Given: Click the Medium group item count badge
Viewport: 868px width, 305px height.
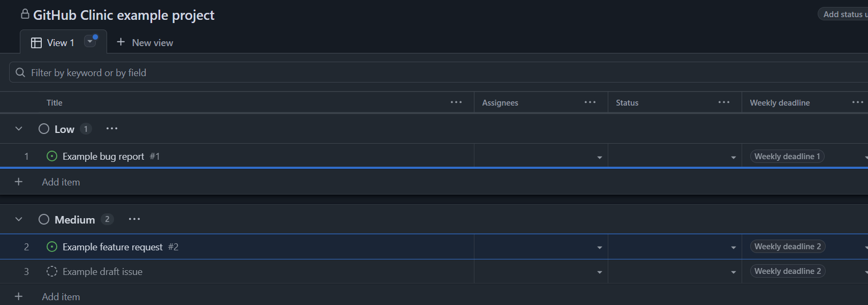Looking at the screenshot, I should coord(107,219).
